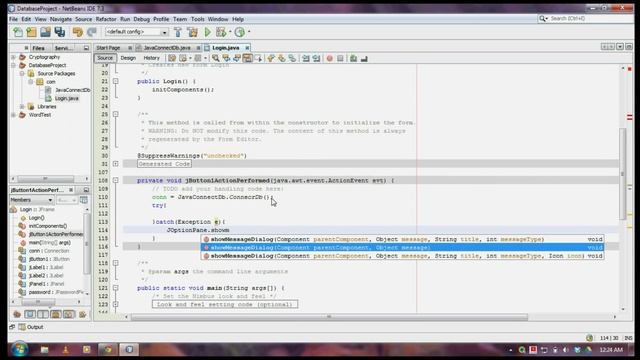
Task: Select showMessageDialog completion with Icon parameter
Action: [402, 256]
